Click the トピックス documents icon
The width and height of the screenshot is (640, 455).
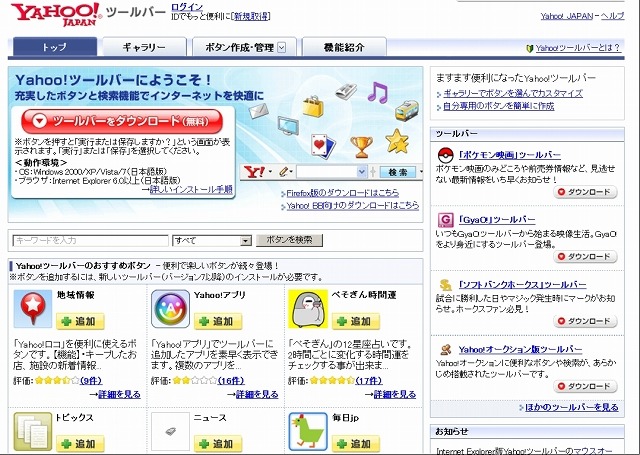(33, 432)
